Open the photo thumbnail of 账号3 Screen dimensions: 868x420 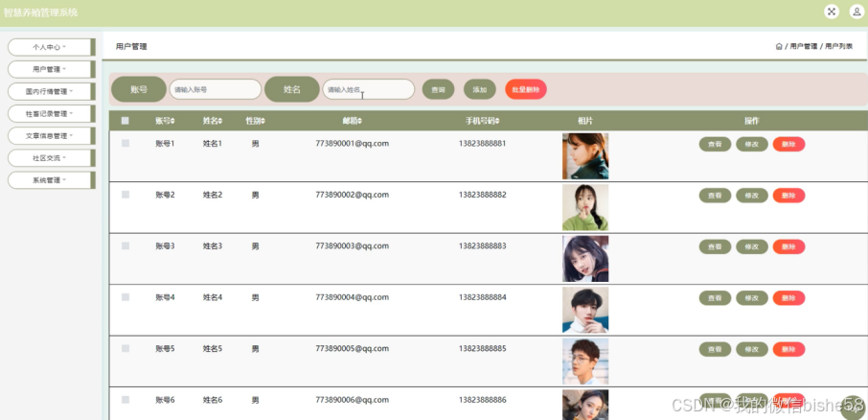585,259
